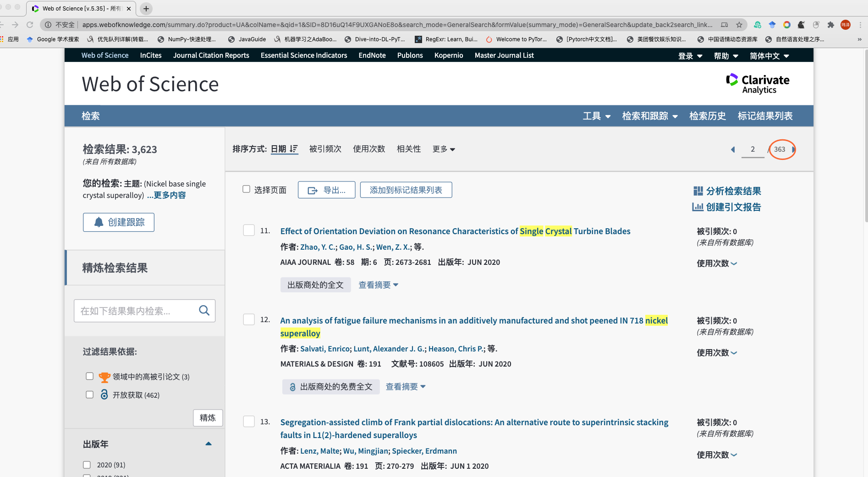Open the 登录 login dropdown
868x477 pixels.
tap(690, 56)
